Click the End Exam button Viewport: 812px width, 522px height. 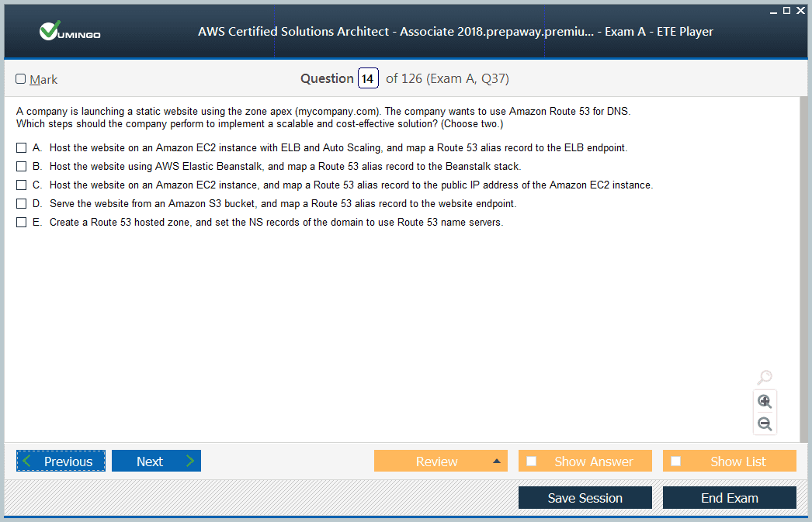coord(730,498)
